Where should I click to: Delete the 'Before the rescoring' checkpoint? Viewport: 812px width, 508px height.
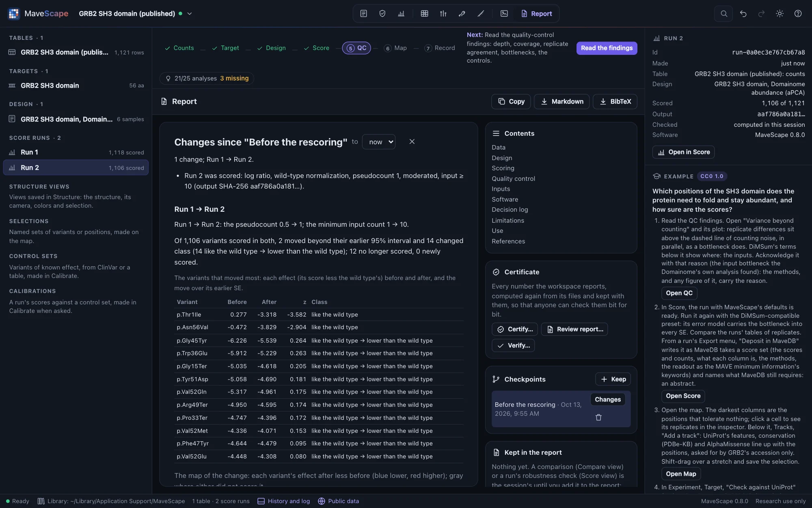(598, 417)
